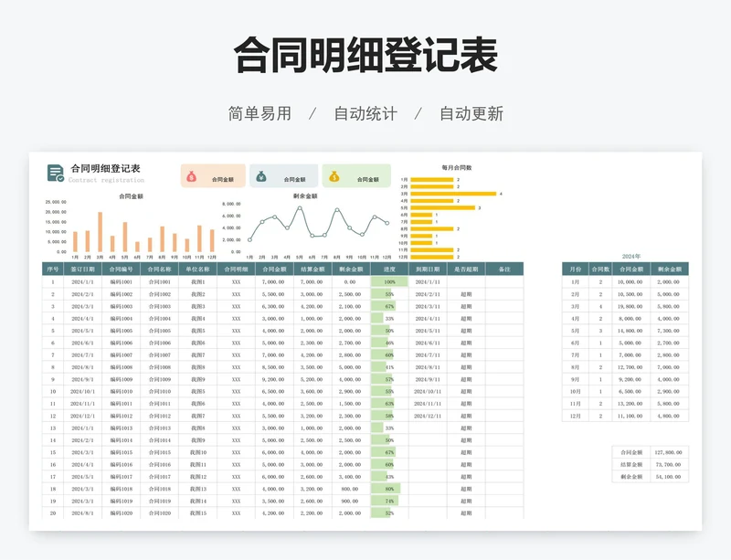Click the contract document icon beside the sheet title
731x560 pixels.
click(x=56, y=173)
